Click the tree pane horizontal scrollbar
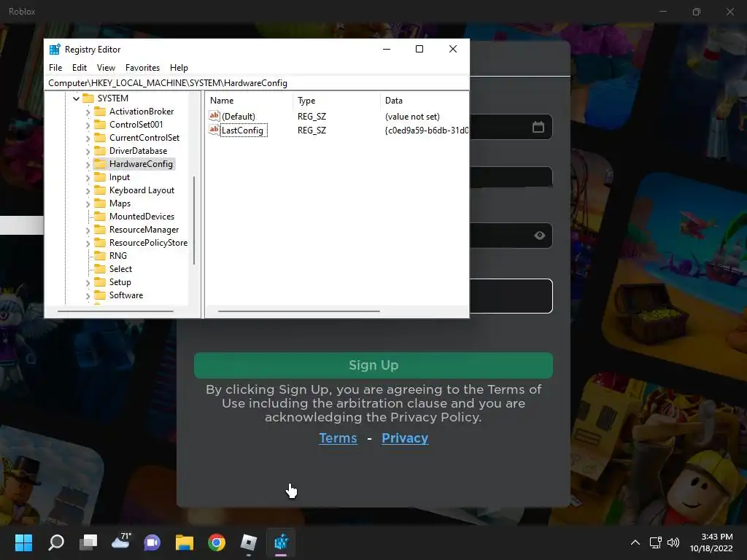 coord(115,311)
